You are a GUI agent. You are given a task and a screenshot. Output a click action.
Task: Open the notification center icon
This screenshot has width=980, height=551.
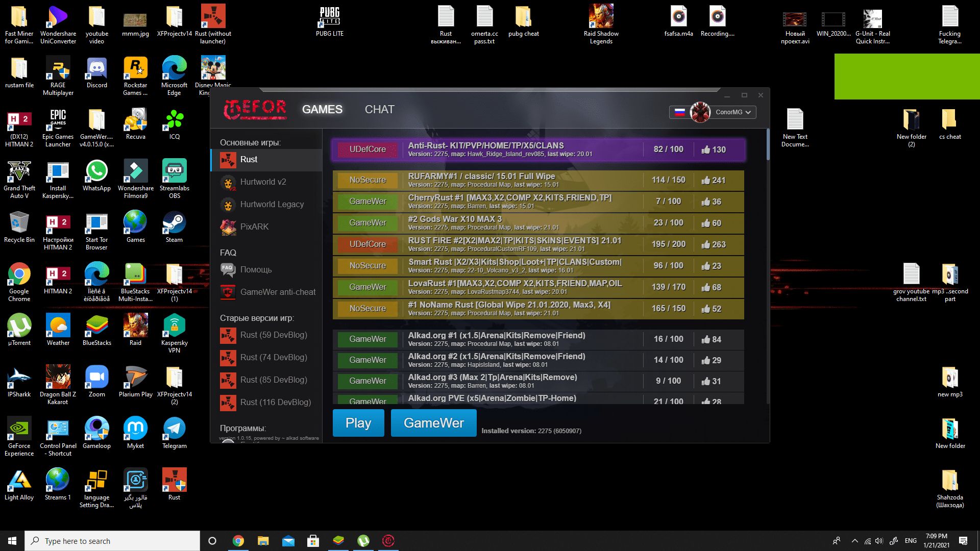(x=963, y=541)
